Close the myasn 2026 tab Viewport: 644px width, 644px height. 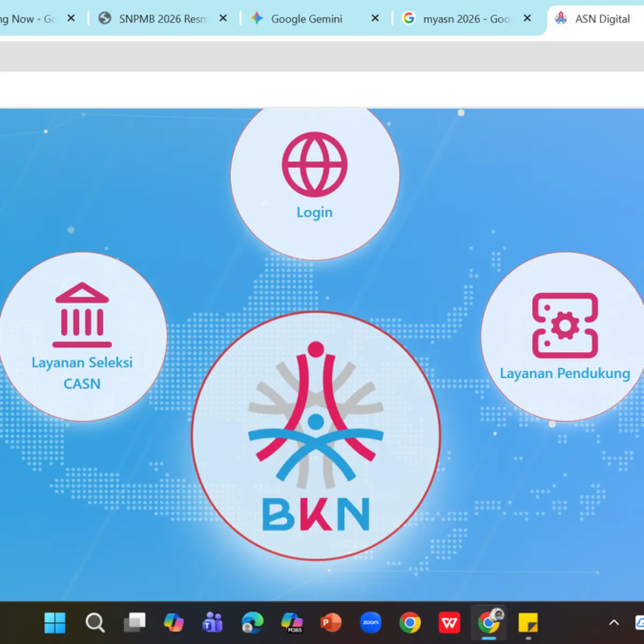pyautogui.click(x=528, y=18)
